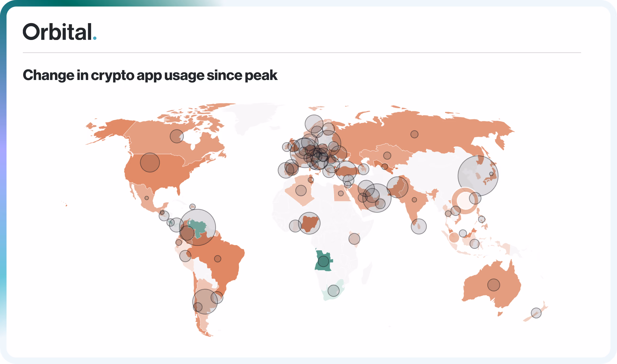Click the bubble over Kazakhstan

pyautogui.click(x=387, y=156)
